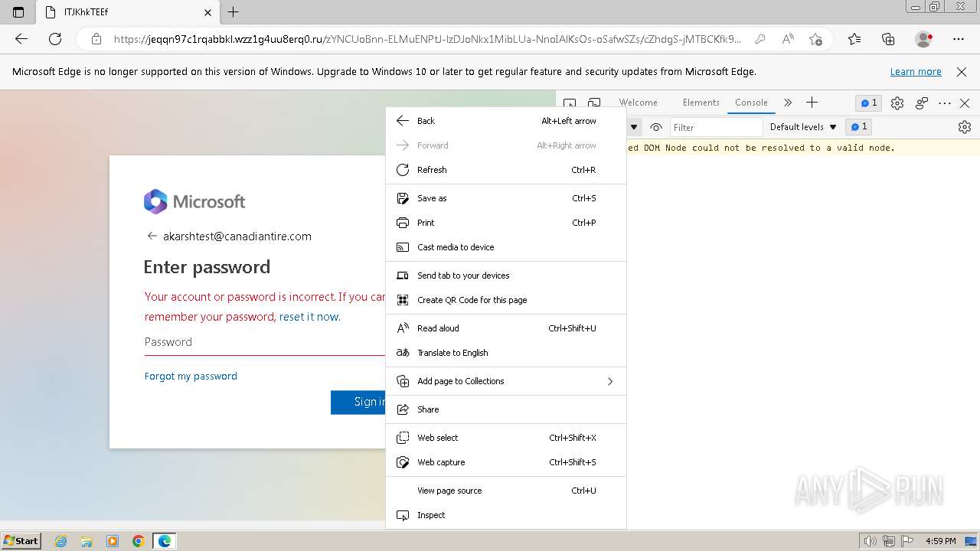
Task: Close the DevTools panel
Action: point(965,103)
